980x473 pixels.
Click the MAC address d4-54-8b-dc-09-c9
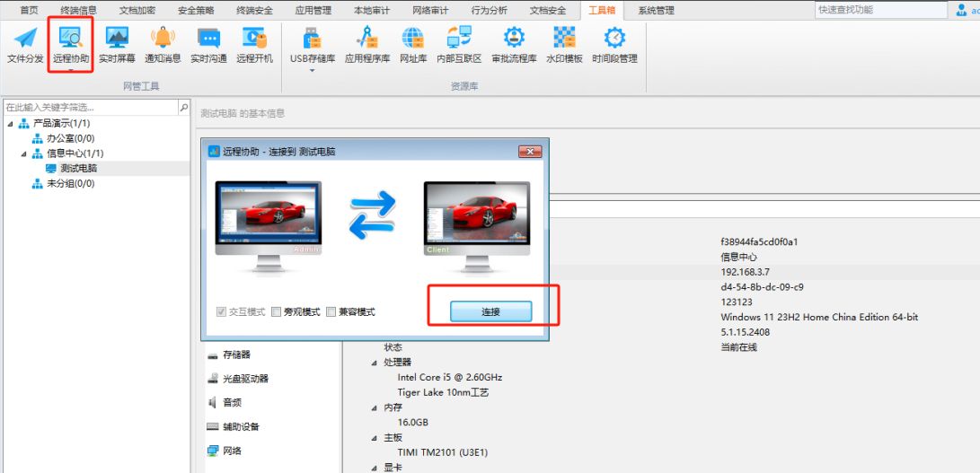pos(762,287)
